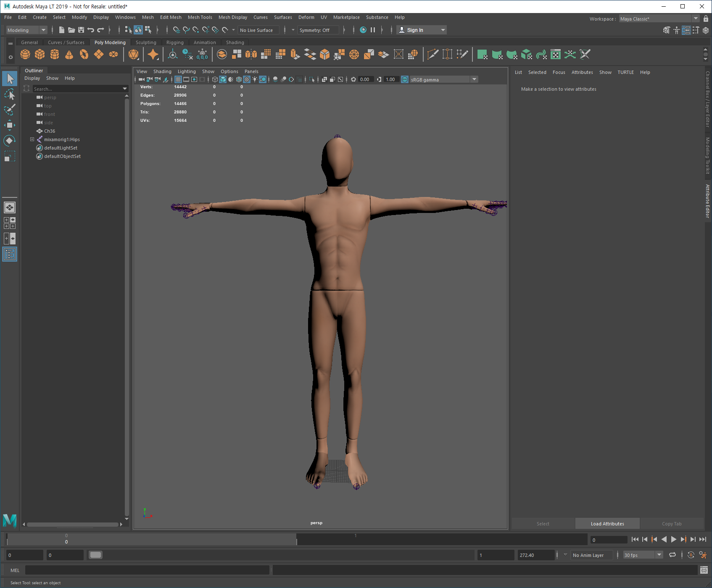This screenshot has width=712, height=588.
Task: Open the Mesh Tools menu
Action: [x=200, y=17]
